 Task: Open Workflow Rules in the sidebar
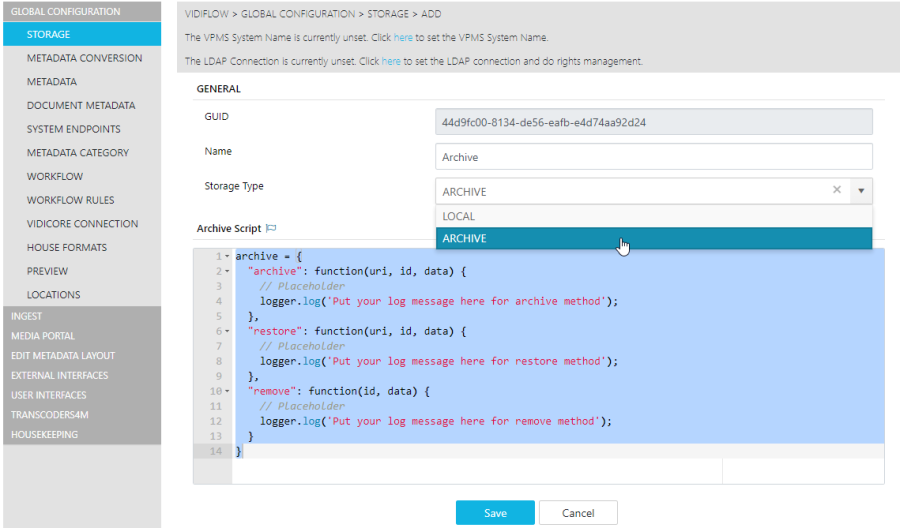pyautogui.click(x=70, y=200)
